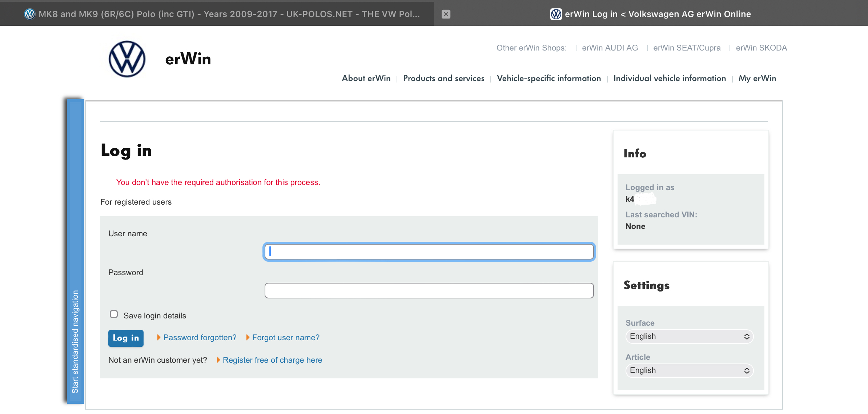Viewport: 868px width, 414px height.
Task: Click Register free of charge here
Action: (273, 360)
